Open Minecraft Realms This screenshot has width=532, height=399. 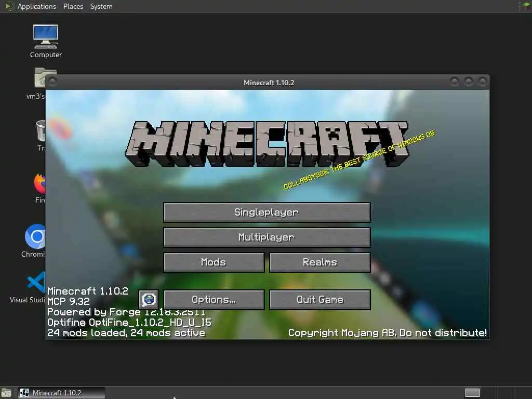320,262
